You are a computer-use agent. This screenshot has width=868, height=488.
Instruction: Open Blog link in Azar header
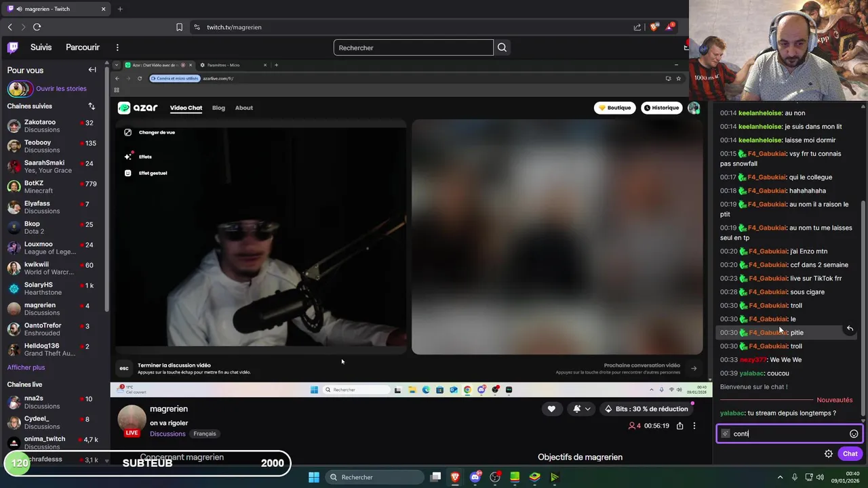tap(218, 108)
